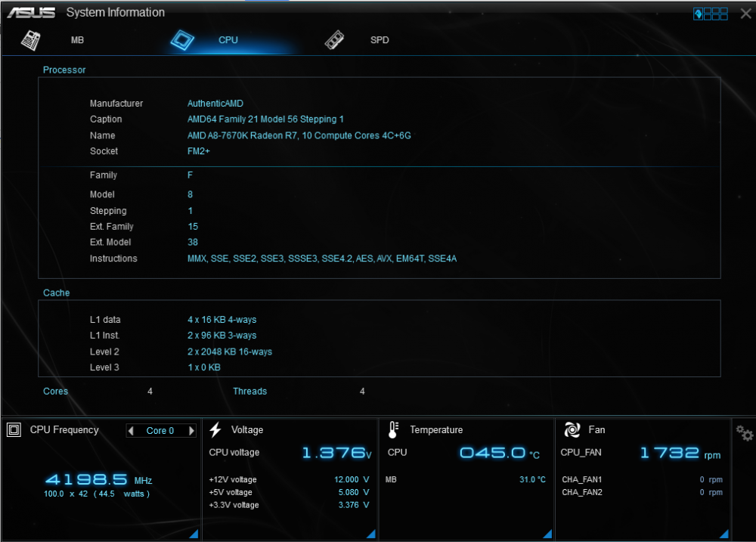Click the CHA_FAN1 0 rpm row
This screenshot has width=756, height=542.
coord(642,479)
